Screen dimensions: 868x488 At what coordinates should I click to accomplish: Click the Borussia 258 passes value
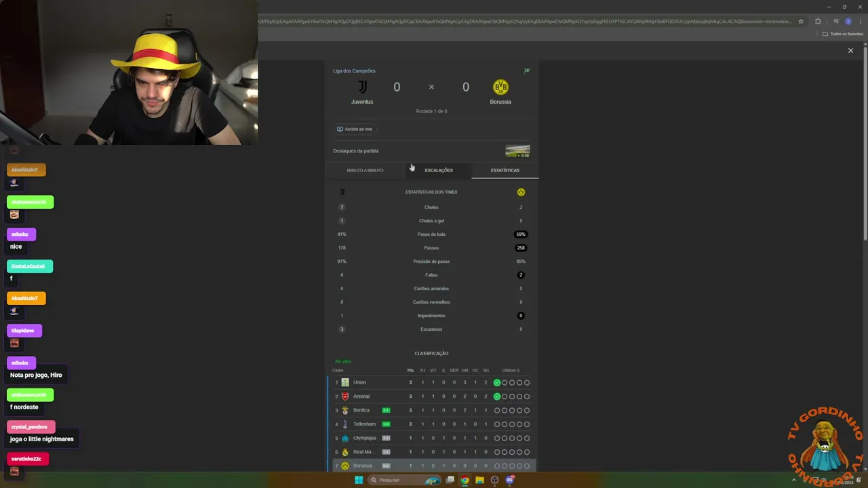tap(521, 247)
